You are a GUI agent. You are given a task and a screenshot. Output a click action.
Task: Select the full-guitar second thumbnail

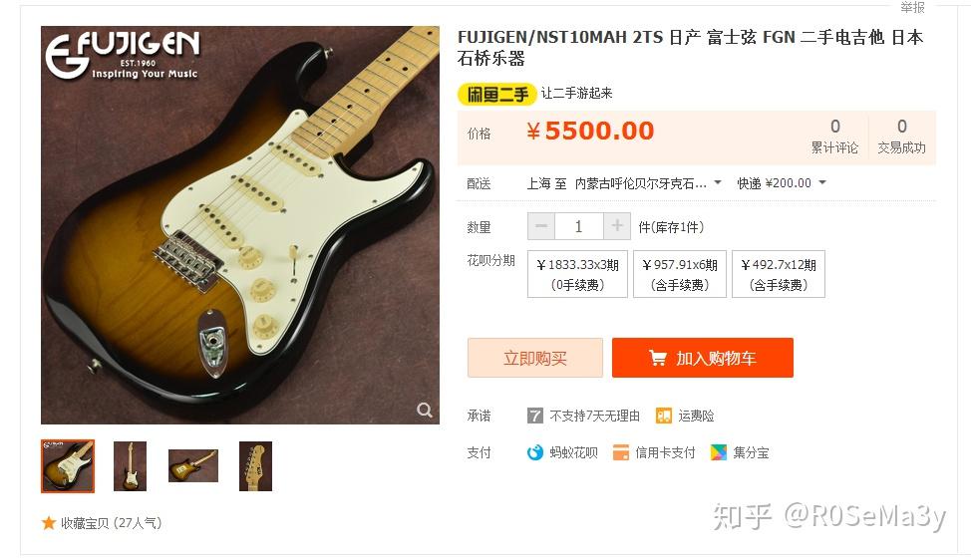[130, 466]
